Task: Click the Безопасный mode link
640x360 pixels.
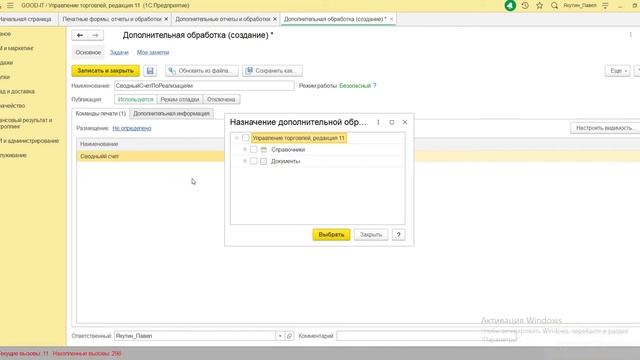Action: [x=355, y=86]
